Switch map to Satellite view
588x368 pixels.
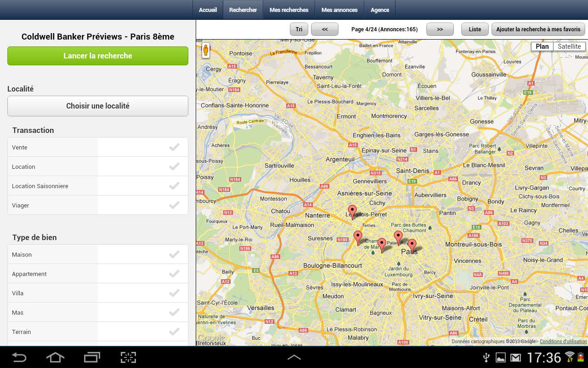570,46
